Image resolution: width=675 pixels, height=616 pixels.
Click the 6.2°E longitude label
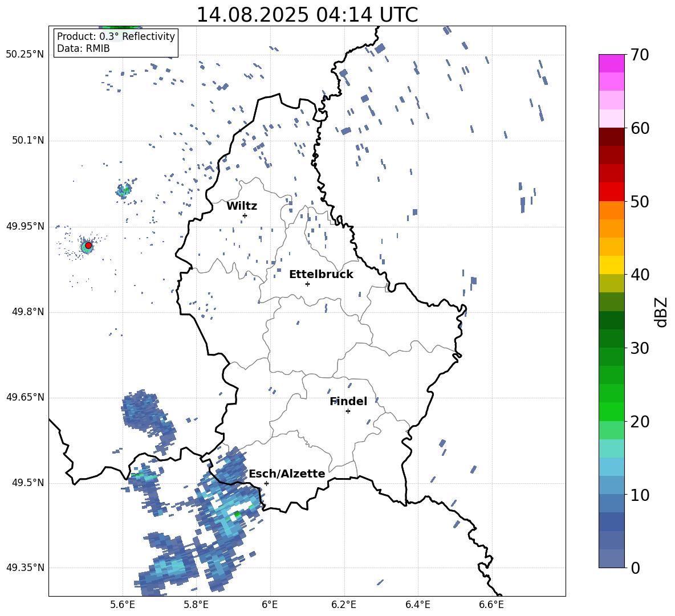pos(344,605)
